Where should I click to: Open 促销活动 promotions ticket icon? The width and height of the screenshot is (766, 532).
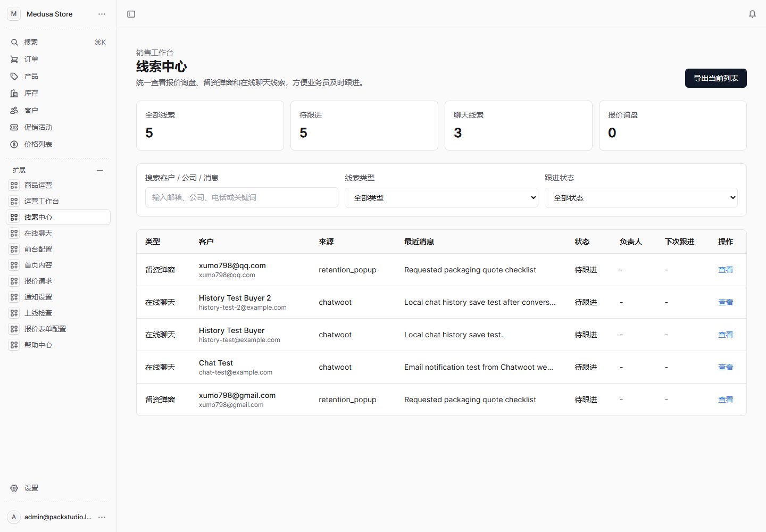[x=14, y=127]
